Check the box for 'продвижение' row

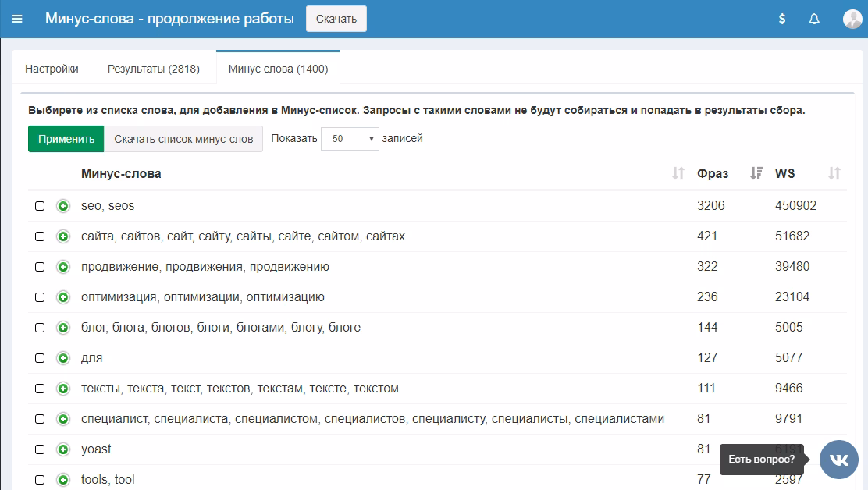coord(40,267)
